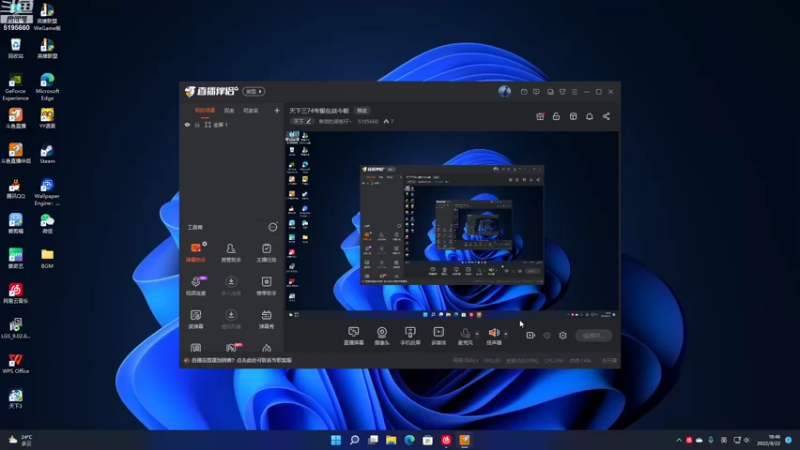Toggle the lock on the 全屏 1 source
This screenshot has width=800, height=450.
197,124
